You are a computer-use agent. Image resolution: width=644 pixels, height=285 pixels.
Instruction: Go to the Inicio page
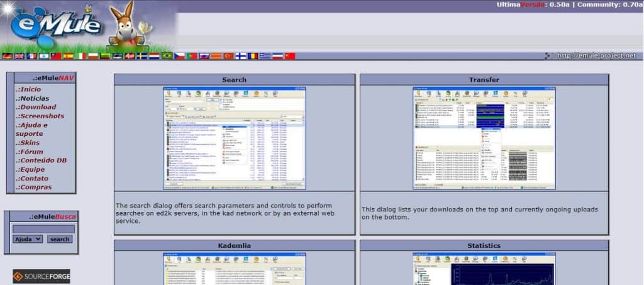click(x=28, y=89)
